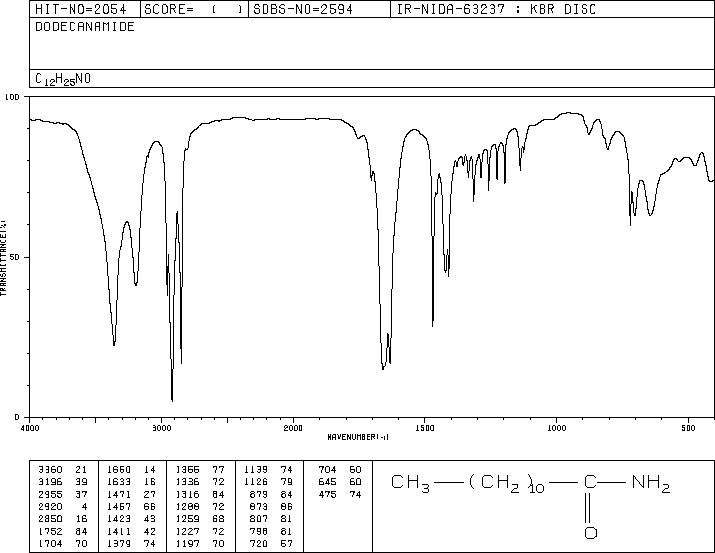The width and height of the screenshot is (715, 553).
Task: Click the (CH2)10 group in structure
Action: (x=507, y=484)
